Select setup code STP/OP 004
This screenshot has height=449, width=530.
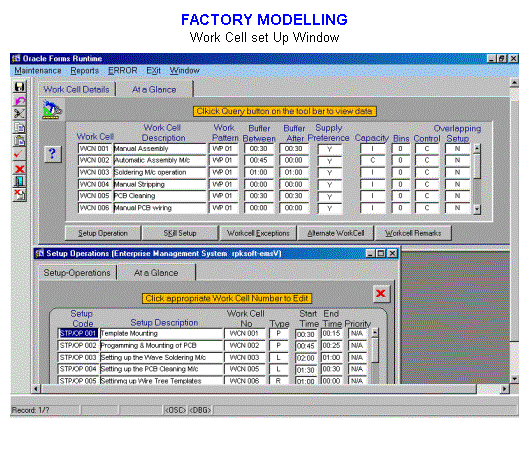pos(78,369)
